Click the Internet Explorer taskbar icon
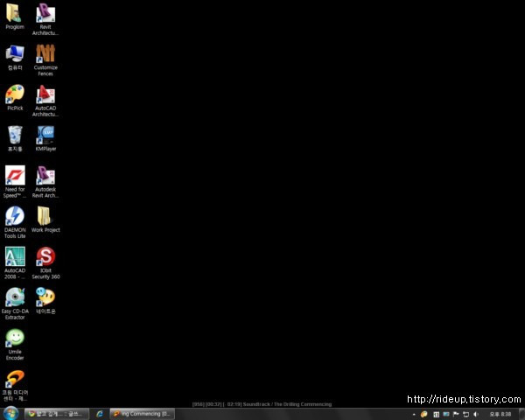 click(100, 414)
